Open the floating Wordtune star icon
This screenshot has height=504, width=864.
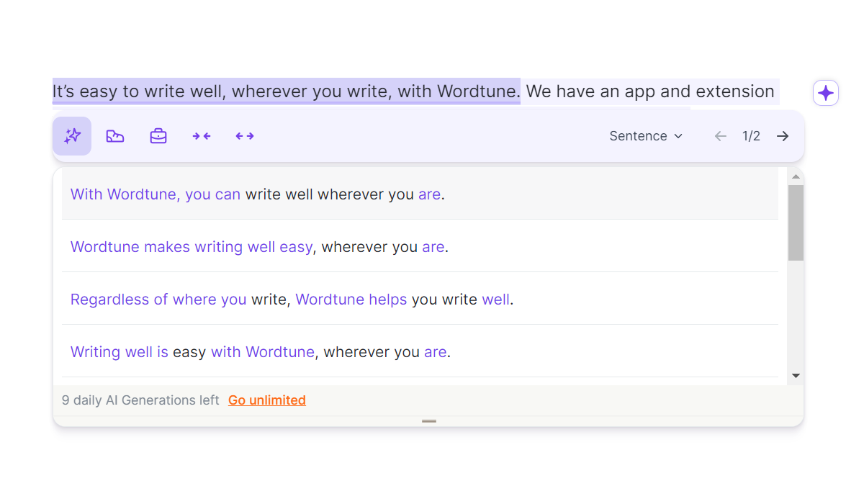pos(826,93)
